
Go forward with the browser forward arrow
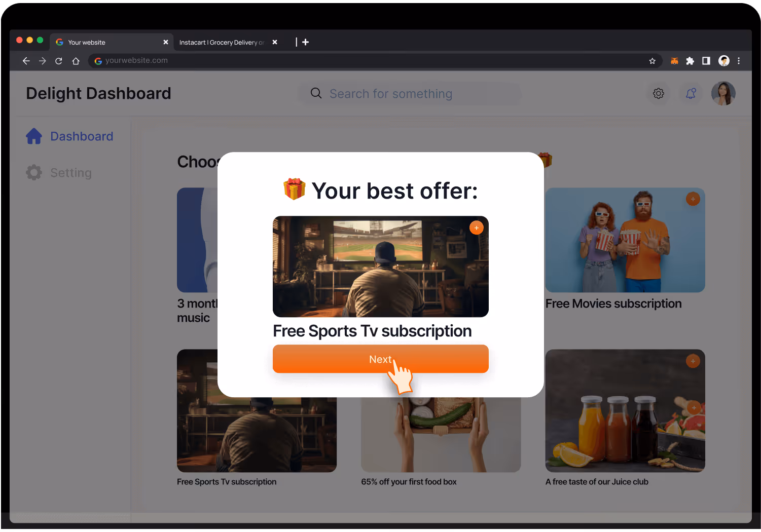click(x=43, y=61)
